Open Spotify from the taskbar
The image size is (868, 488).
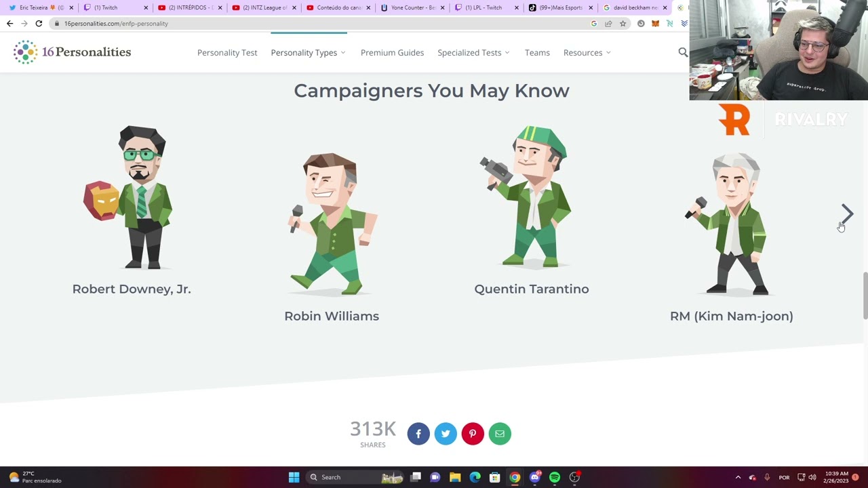[x=555, y=477]
